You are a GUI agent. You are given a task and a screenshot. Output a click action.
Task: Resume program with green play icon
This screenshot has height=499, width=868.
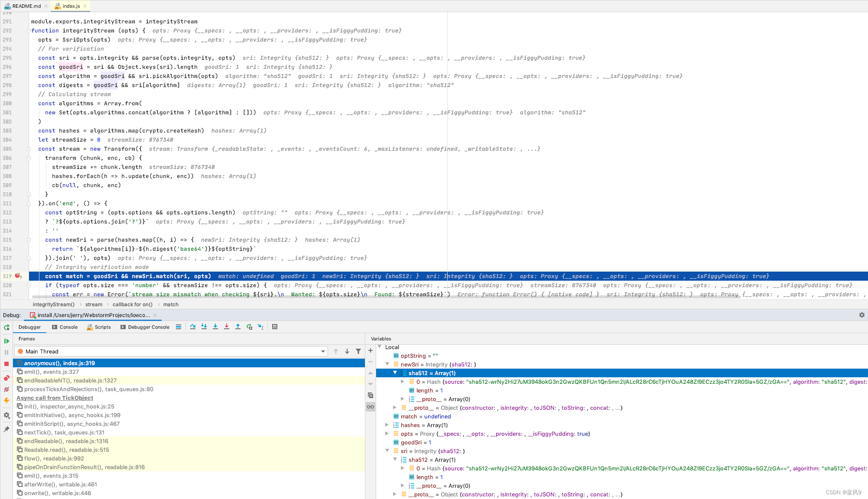[7, 341]
